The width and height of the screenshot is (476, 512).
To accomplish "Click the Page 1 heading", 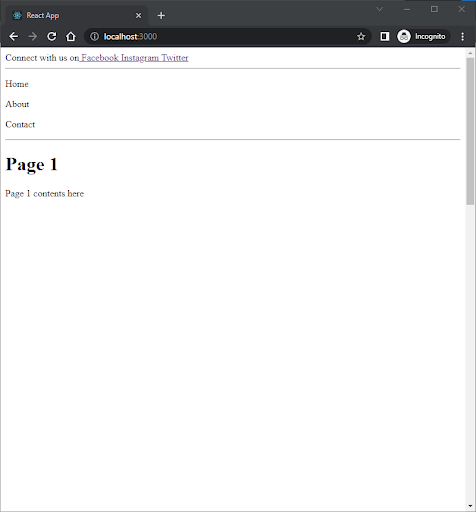I will pyautogui.click(x=32, y=164).
